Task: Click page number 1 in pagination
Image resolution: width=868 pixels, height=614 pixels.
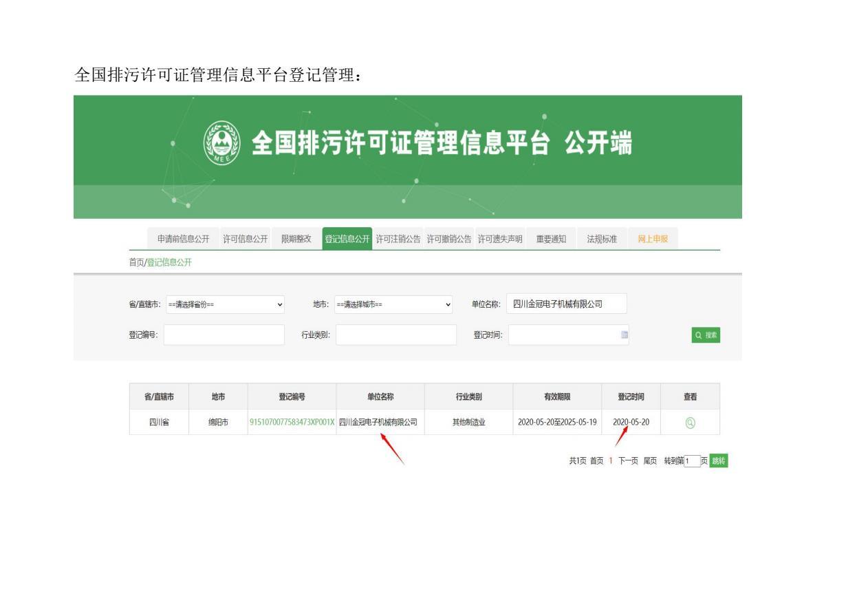Action: click(610, 461)
